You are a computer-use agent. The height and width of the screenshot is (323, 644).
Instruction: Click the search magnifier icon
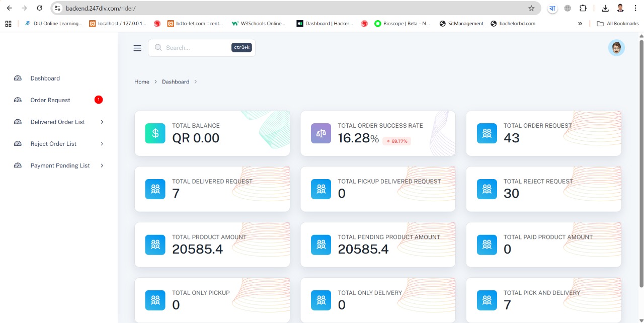pos(158,47)
